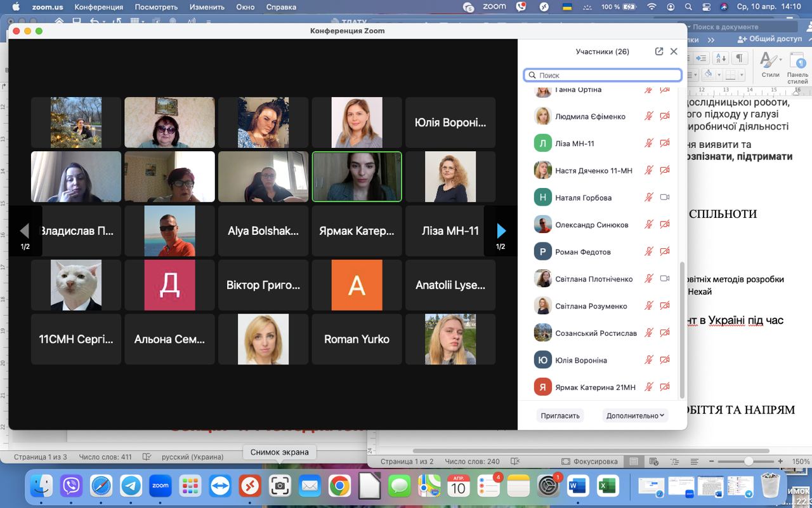Click muted mic icon for Юлія Вороніна

click(648, 360)
